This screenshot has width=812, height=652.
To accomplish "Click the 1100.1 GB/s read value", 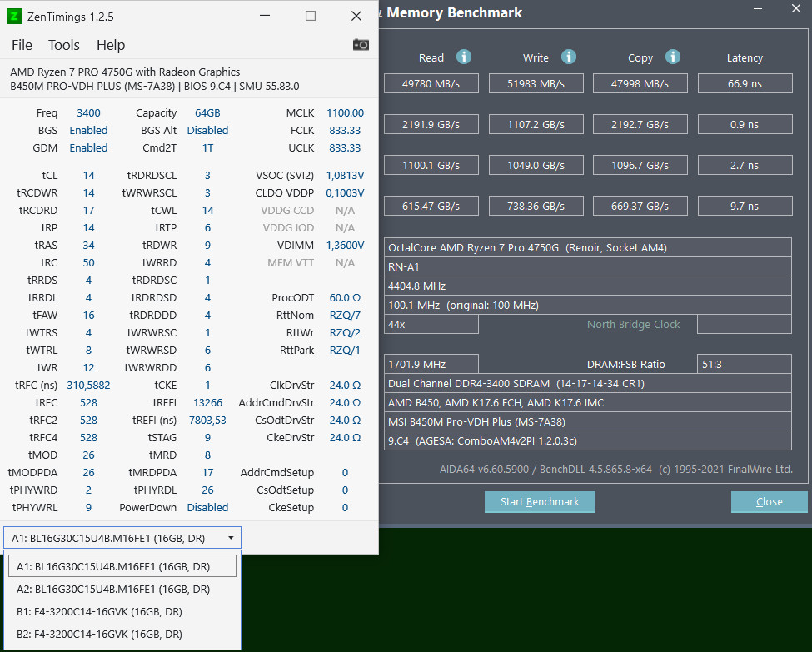I will 431,165.
